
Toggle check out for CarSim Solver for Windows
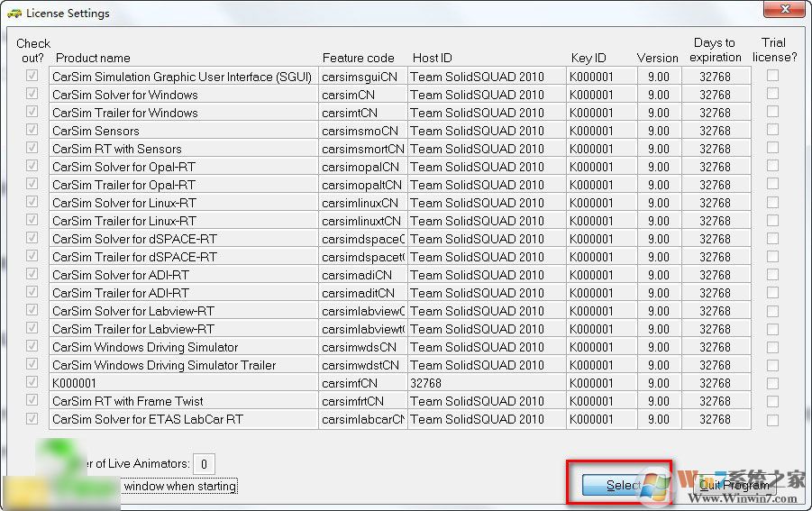pos(32,94)
